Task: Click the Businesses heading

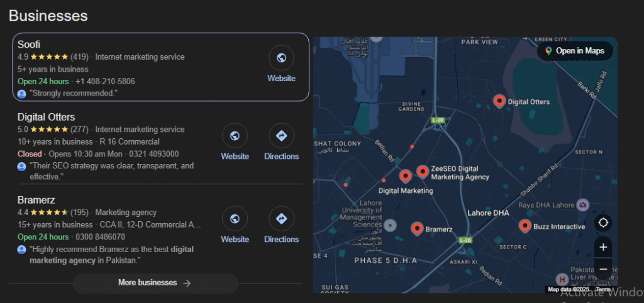Action: (x=48, y=16)
